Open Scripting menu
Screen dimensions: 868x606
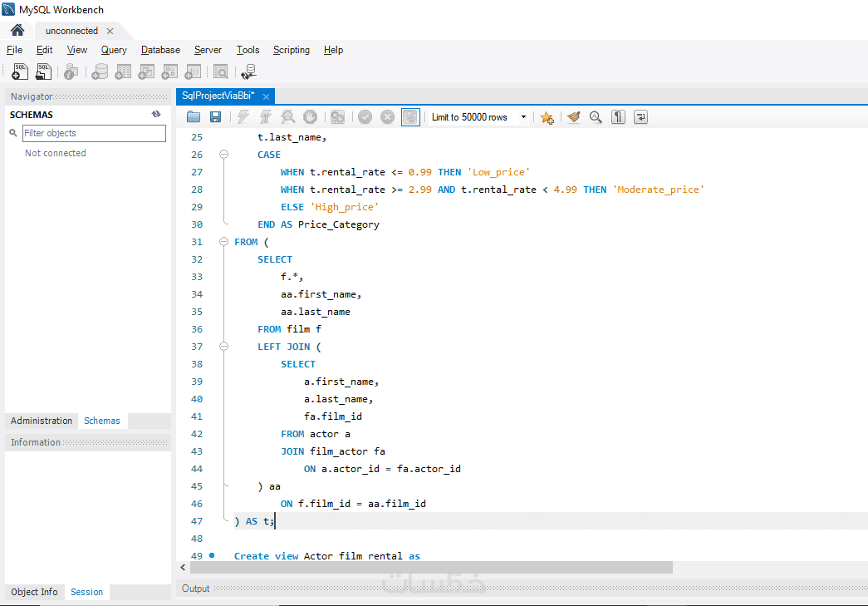pos(292,50)
